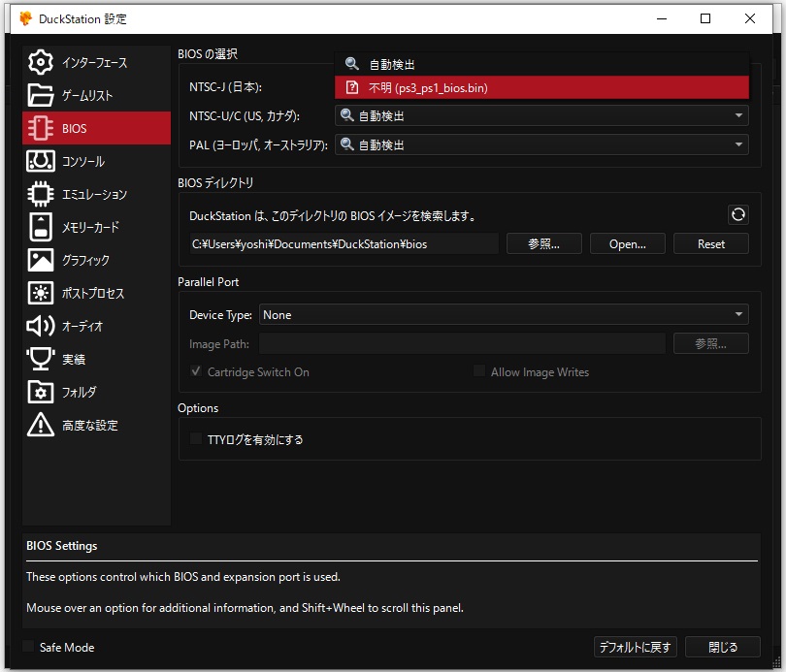
Task: Click the BIOS directory path field
Action: click(344, 243)
